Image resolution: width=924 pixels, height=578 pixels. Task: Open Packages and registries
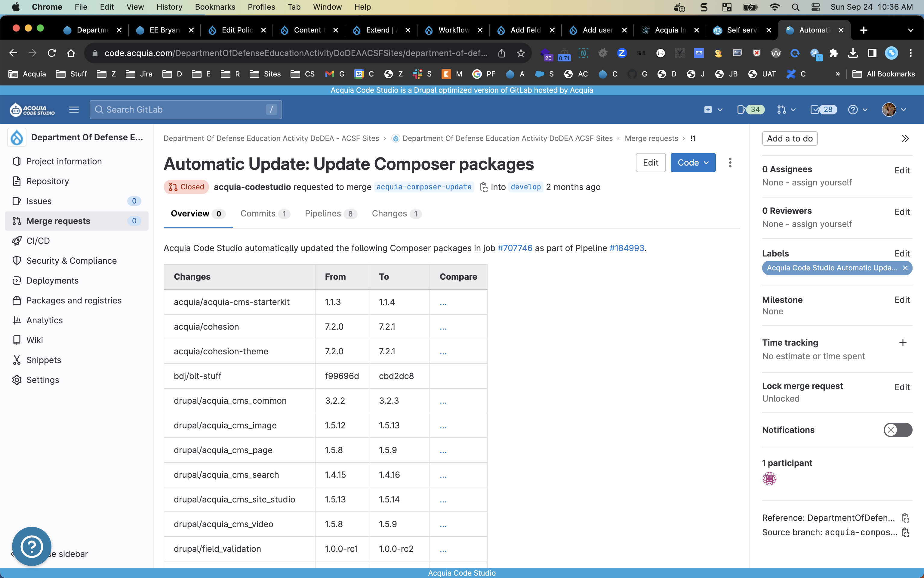[76, 300]
